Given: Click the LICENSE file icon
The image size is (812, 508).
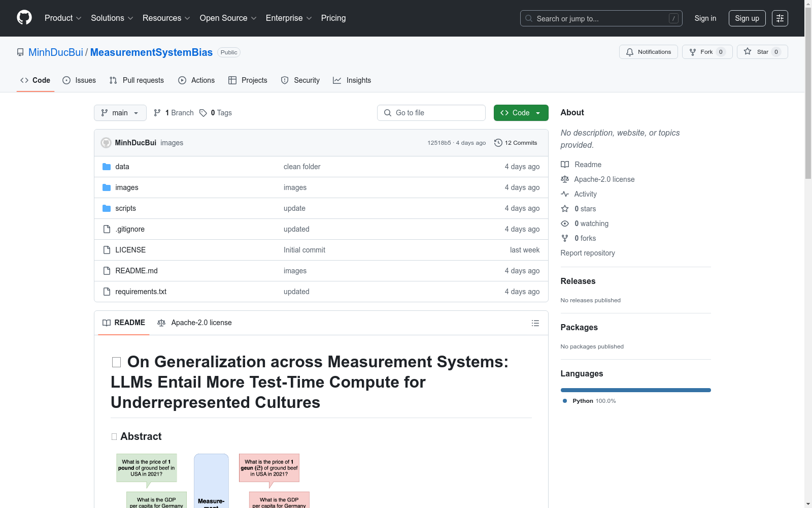Looking at the screenshot, I should click(107, 250).
